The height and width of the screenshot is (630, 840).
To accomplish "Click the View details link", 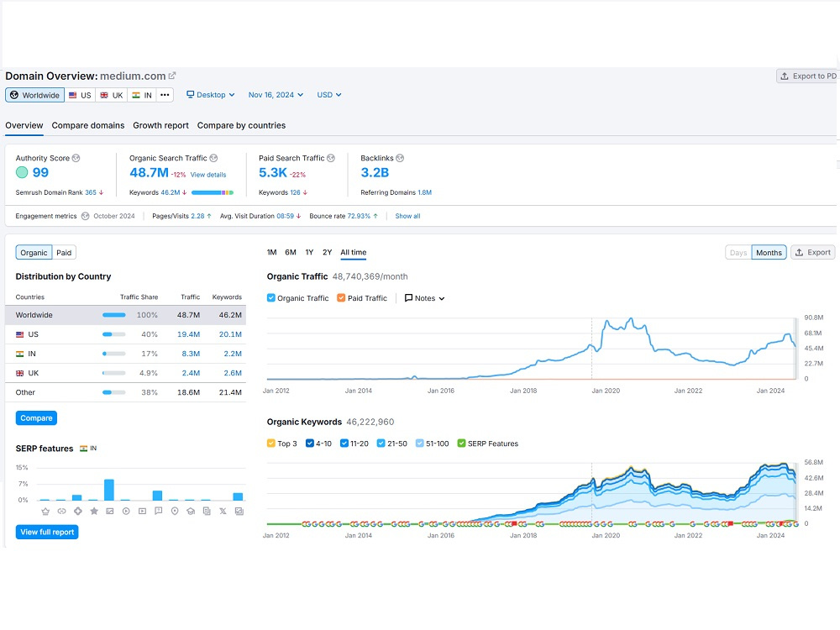I will tap(208, 175).
